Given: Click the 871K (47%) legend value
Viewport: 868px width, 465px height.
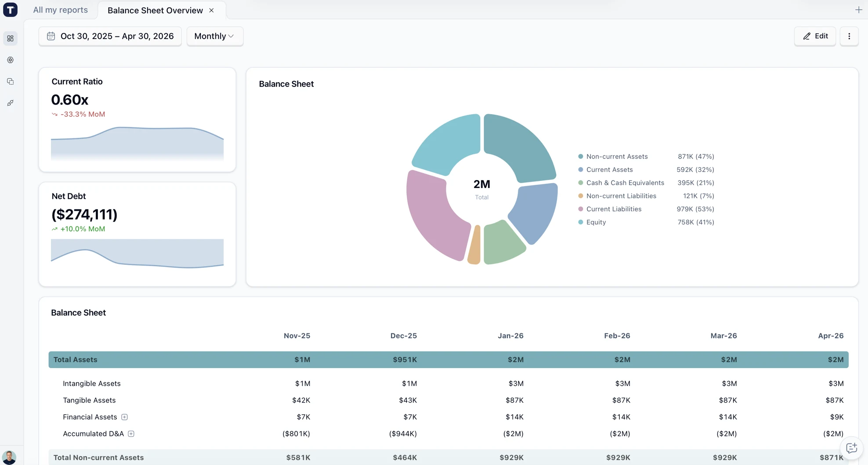Looking at the screenshot, I should coord(696,156).
